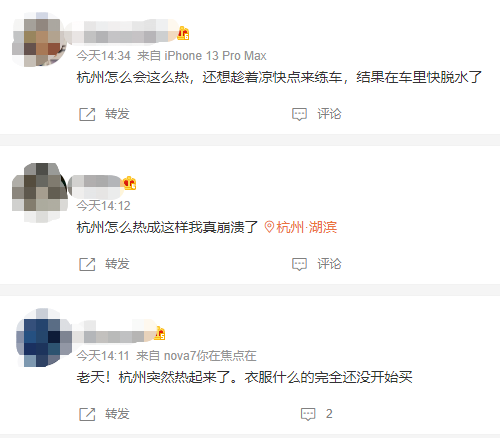Image resolution: width=500 pixels, height=438 pixels.
Task: Click crown badge next to first username
Action: pos(183,33)
